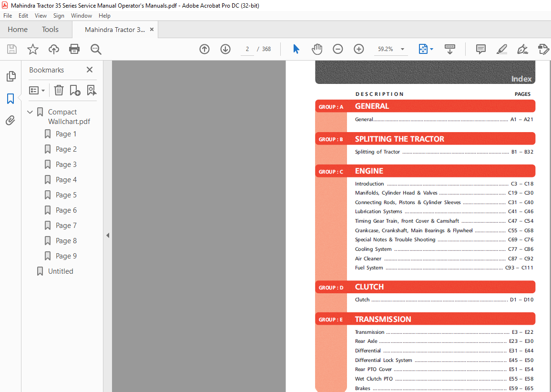Activate the Hand pan tool
The height and width of the screenshot is (392, 551).
click(317, 49)
